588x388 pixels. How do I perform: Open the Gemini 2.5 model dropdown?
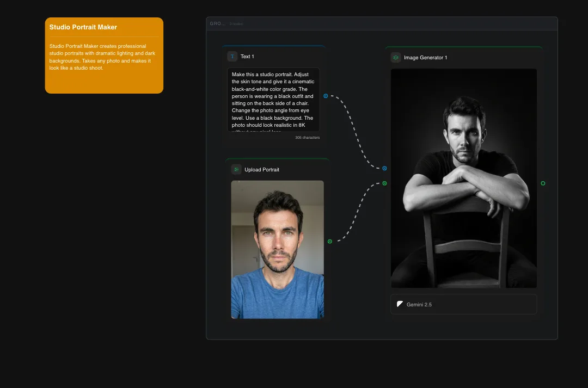(x=463, y=304)
